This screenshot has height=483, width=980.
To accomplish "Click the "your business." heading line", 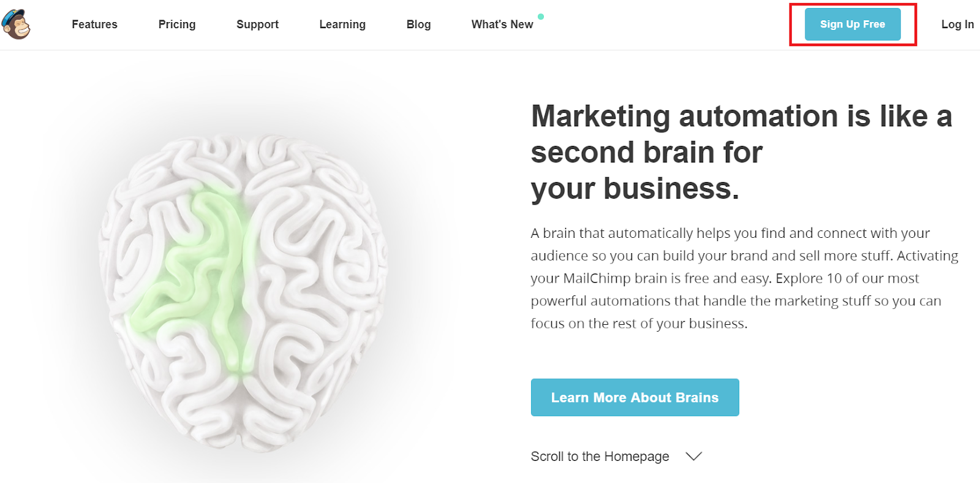I will tap(635, 189).
